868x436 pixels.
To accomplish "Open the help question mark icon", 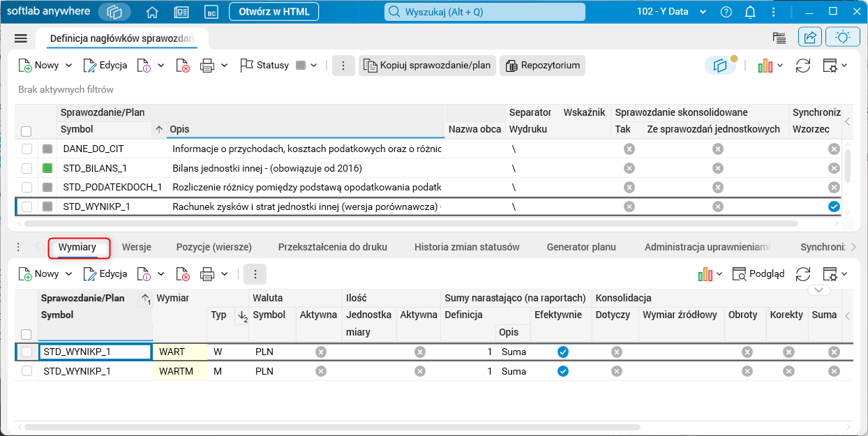I will [x=726, y=12].
